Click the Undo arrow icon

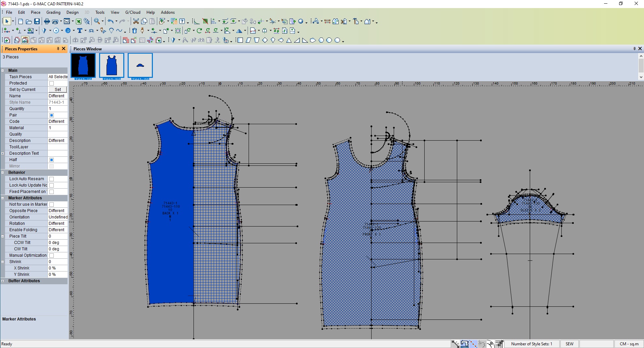point(110,21)
